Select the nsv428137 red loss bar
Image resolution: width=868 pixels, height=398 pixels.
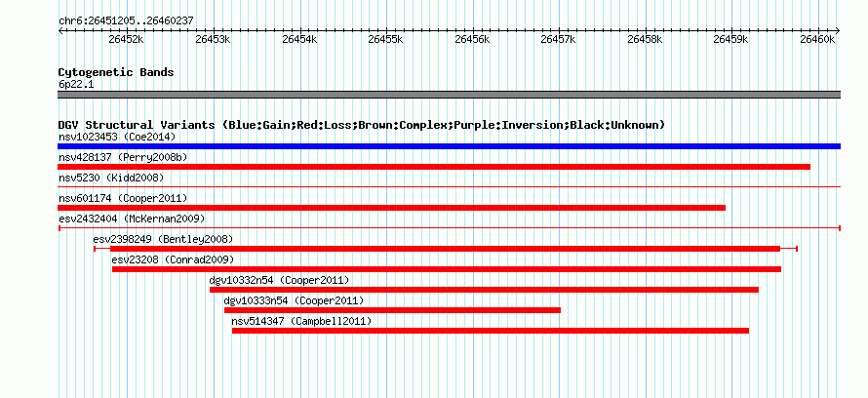point(434,167)
